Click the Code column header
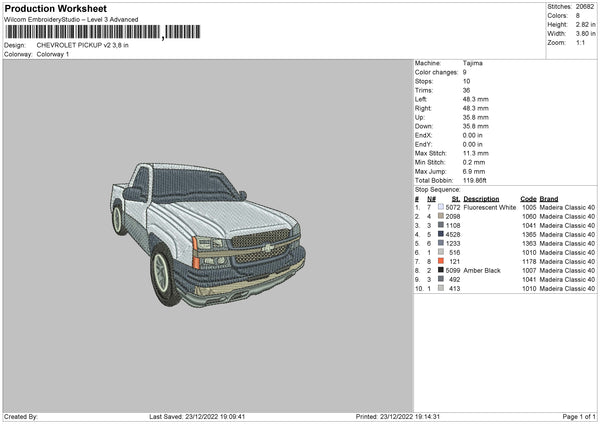Image resolution: width=600 pixels, height=424 pixels. [x=528, y=199]
